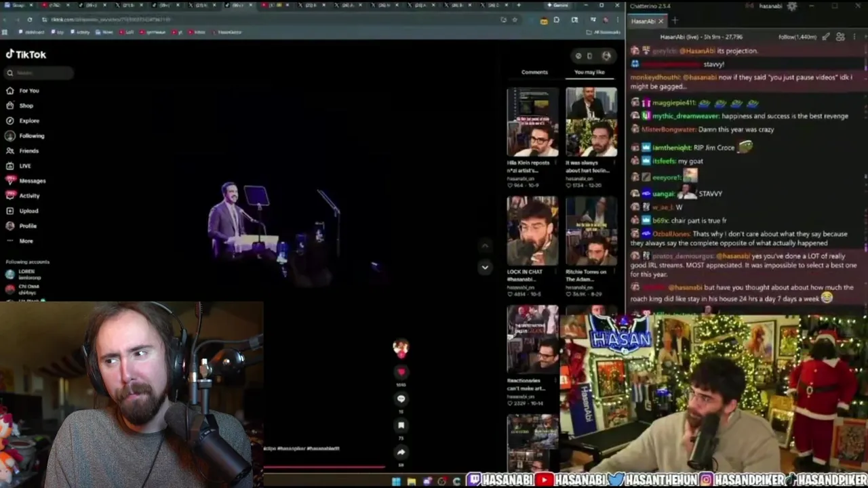
Task: Open the Shop page in sidebar
Action: [x=20, y=106]
